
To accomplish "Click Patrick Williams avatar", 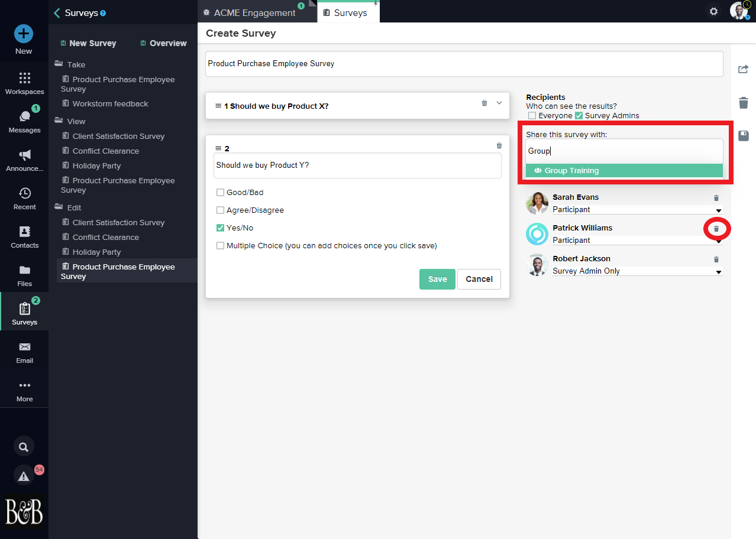I will click(x=537, y=234).
